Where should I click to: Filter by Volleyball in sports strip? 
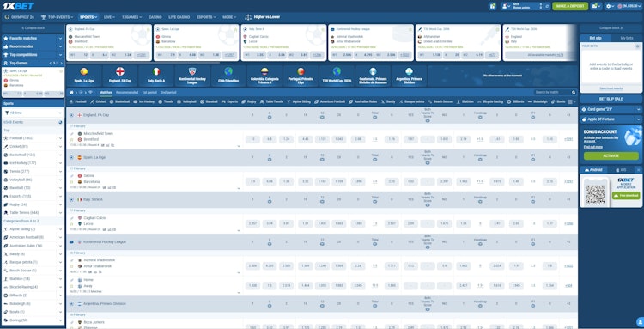(x=187, y=101)
